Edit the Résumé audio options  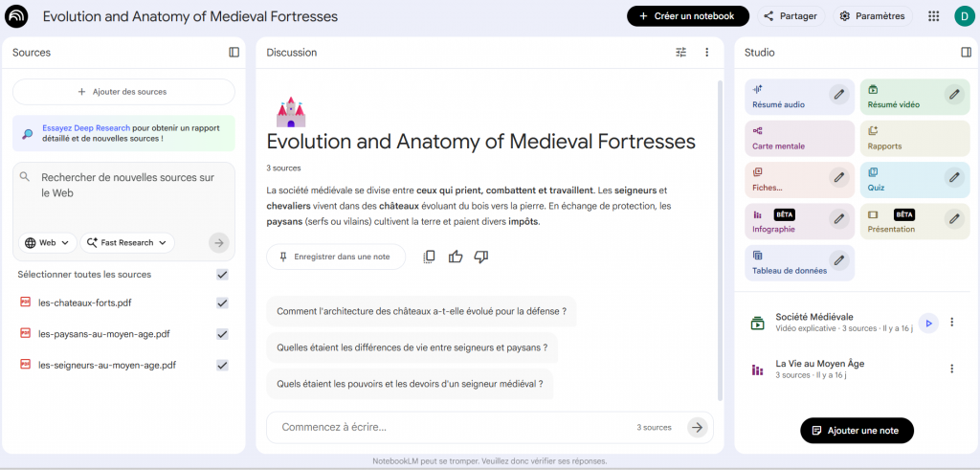tap(838, 94)
